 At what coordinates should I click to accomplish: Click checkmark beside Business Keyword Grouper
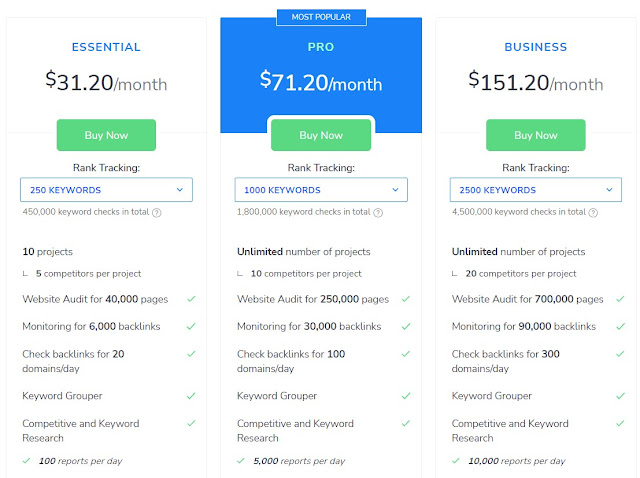point(620,396)
